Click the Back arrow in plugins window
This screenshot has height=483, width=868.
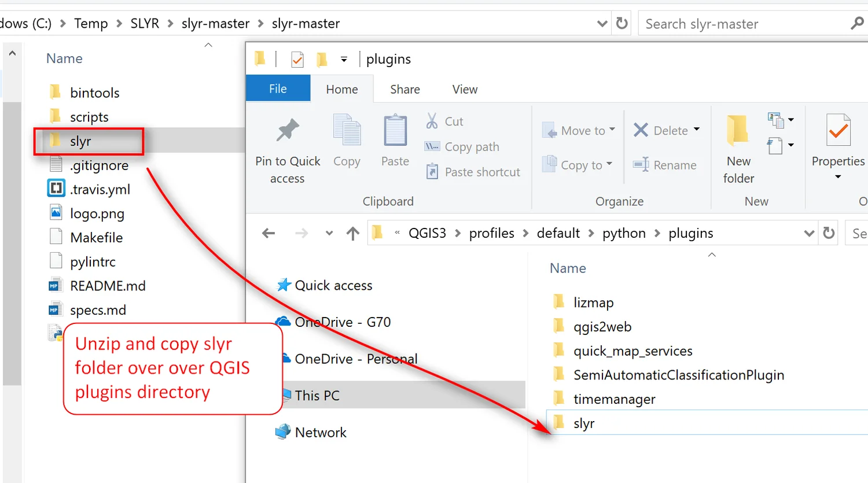(x=269, y=233)
